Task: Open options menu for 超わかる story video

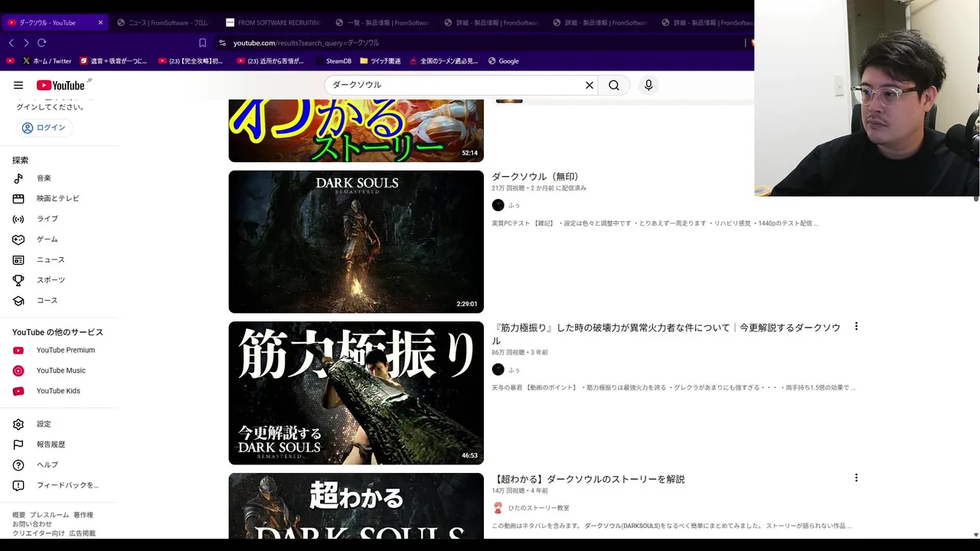Action: pos(856,478)
